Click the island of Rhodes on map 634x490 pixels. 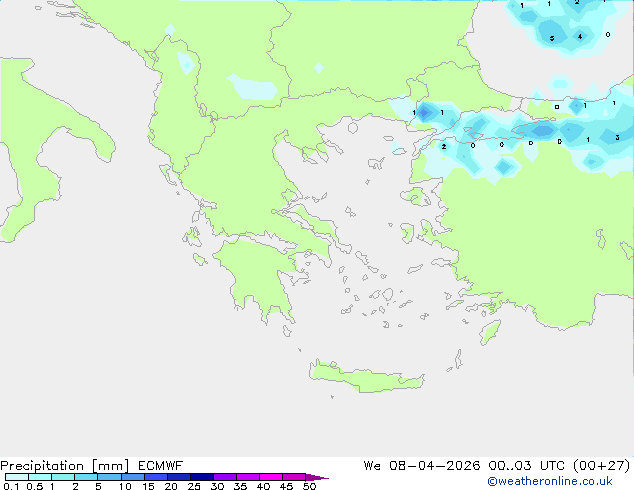490,332
